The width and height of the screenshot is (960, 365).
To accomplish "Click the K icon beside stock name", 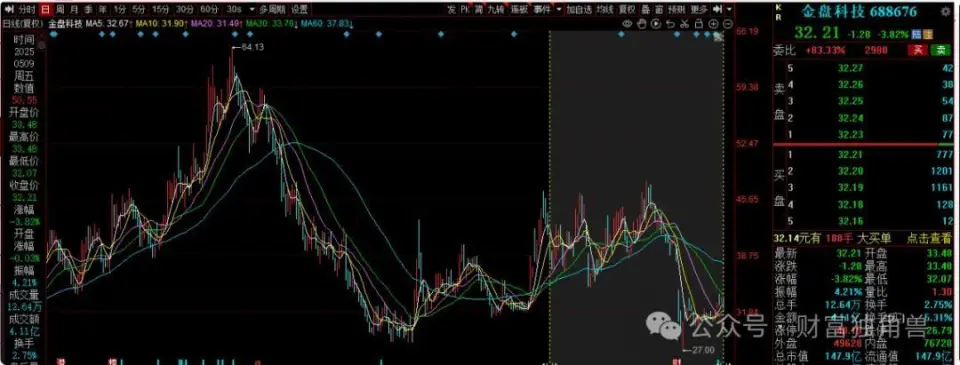I will coord(778,7).
